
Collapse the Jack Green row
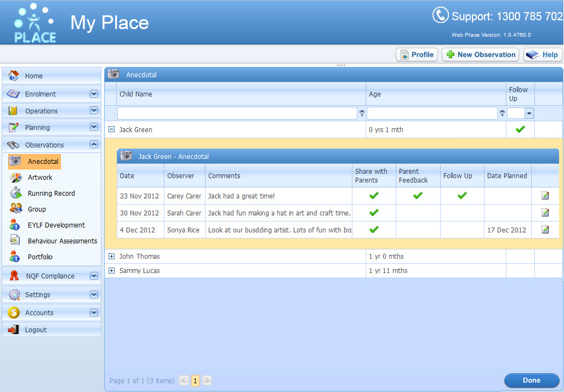(x=112, y=130)
